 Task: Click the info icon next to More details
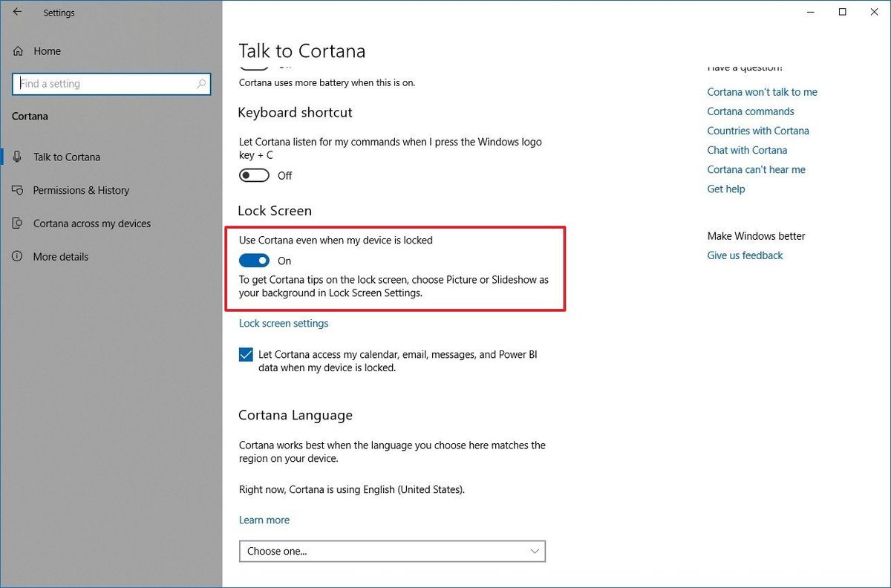(16, 256)
